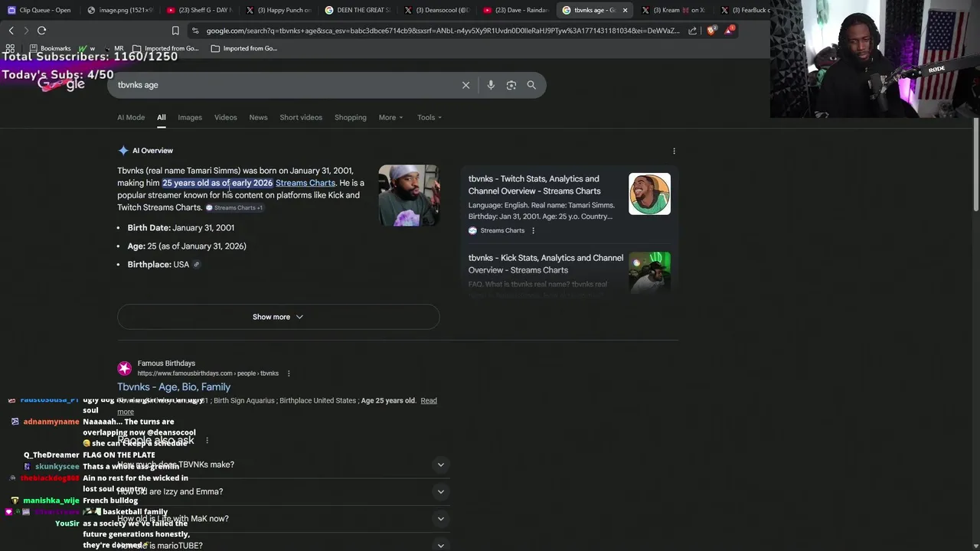Open three-dot menu beside People also ask

[x=207, y=441]
